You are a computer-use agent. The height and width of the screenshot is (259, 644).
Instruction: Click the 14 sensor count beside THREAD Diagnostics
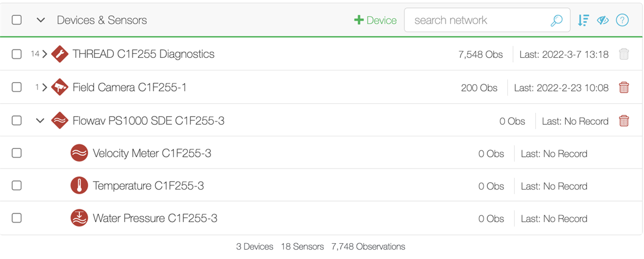click(x=35, y=54)
